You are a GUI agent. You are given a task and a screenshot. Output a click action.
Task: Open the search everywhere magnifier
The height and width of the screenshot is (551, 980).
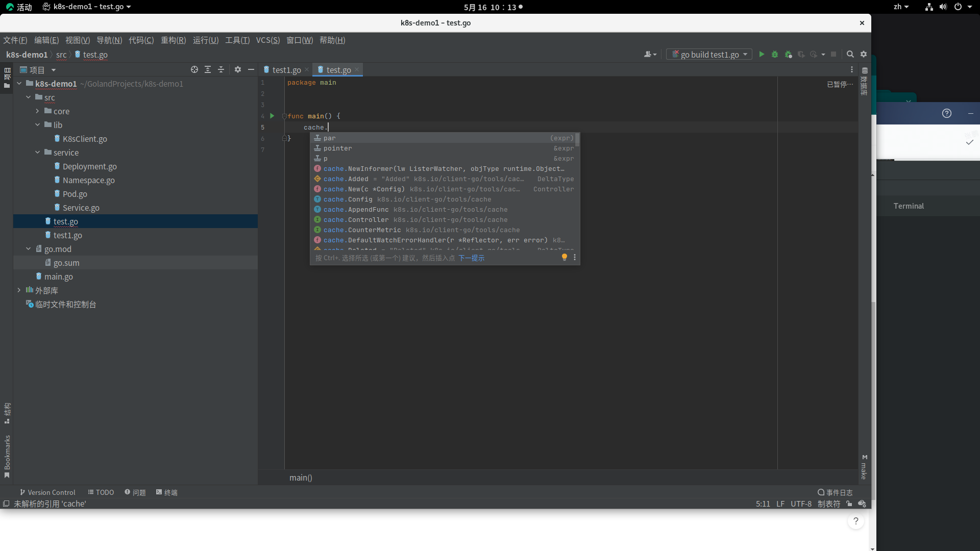[x=850, y=54]
